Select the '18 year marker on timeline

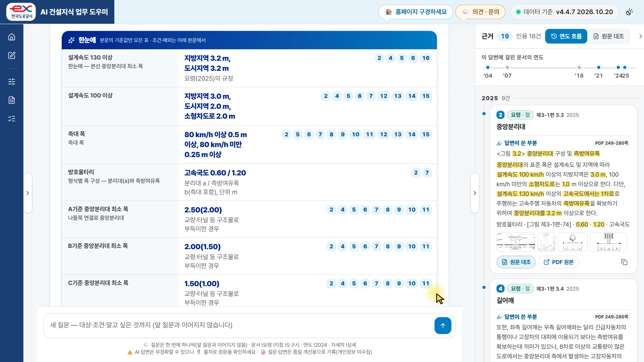pyautogui.click(x=579, y=67)
